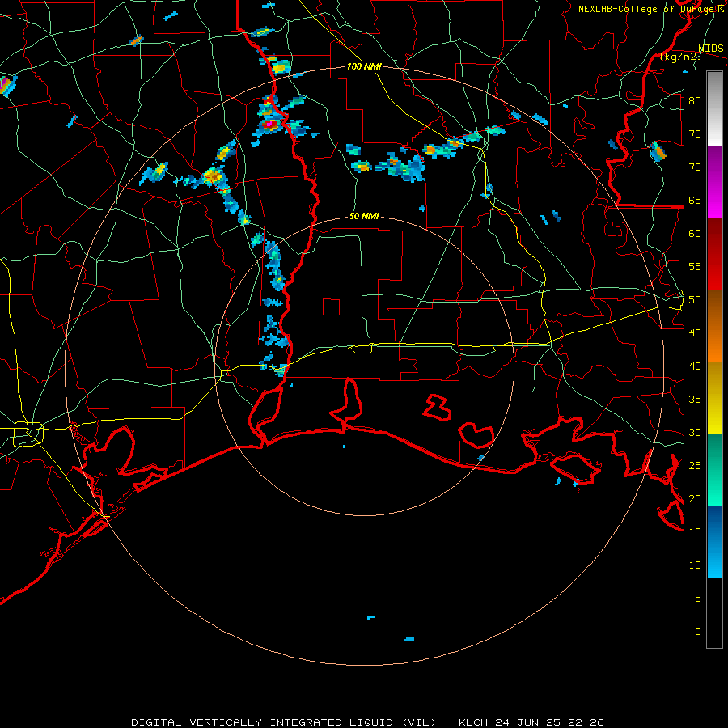
Task: Click the 50 value on the color scale
Action: 695,300
